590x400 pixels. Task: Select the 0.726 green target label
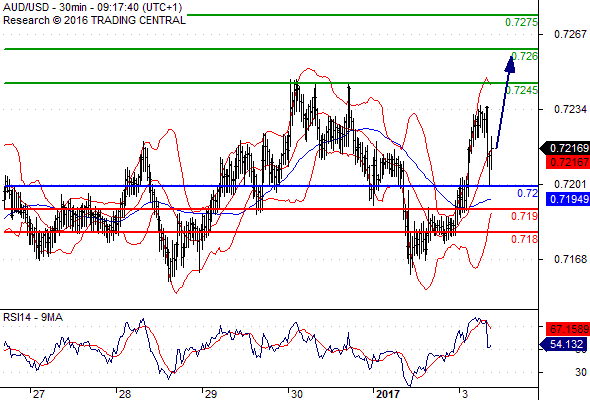click(x=525, y=56)
